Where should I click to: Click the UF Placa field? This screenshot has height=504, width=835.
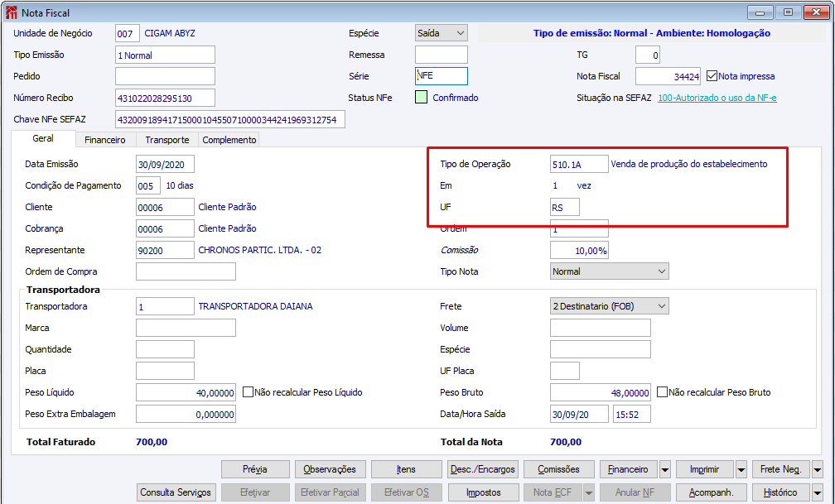coord(565,371)
